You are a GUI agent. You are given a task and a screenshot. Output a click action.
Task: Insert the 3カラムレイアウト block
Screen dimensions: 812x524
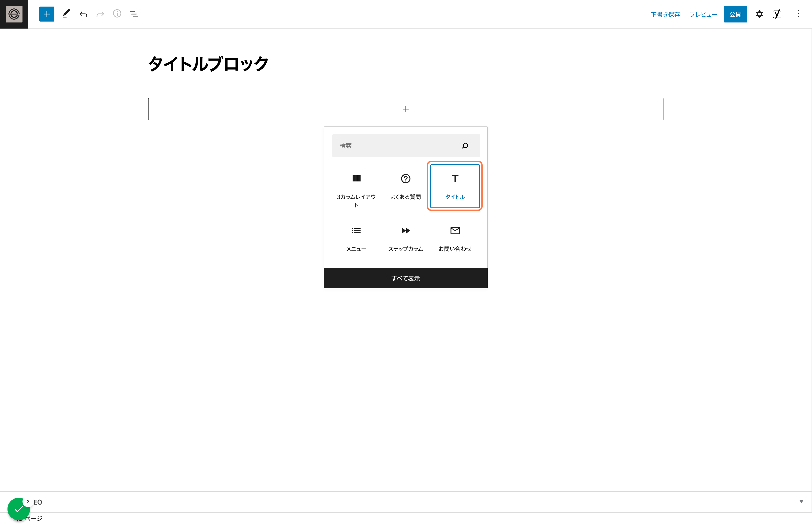(356, 191)
